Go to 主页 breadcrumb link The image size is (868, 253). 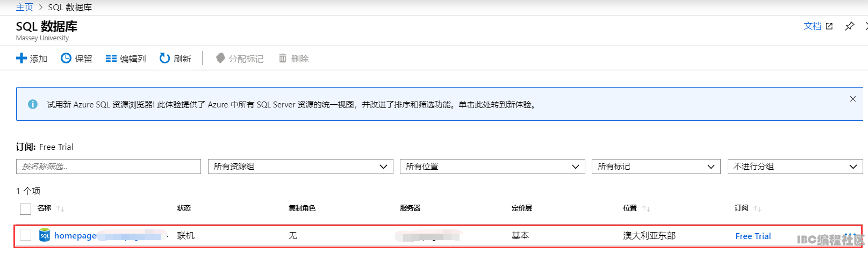pos(25,7)
